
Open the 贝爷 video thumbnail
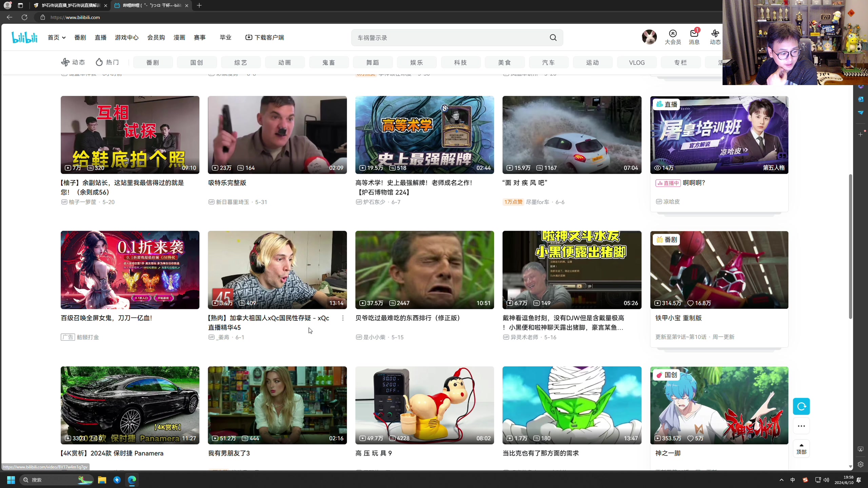pyautogui.click(x=425, y=270)
